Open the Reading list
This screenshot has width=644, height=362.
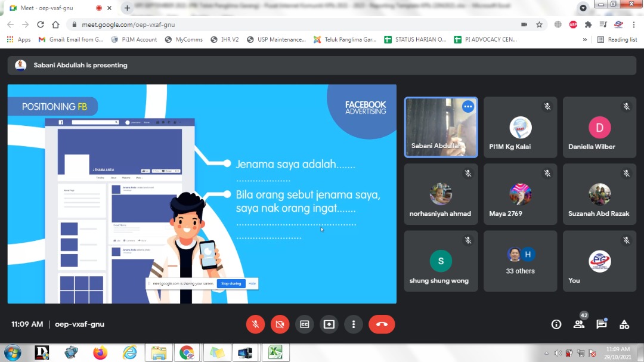tap(617, 39)
